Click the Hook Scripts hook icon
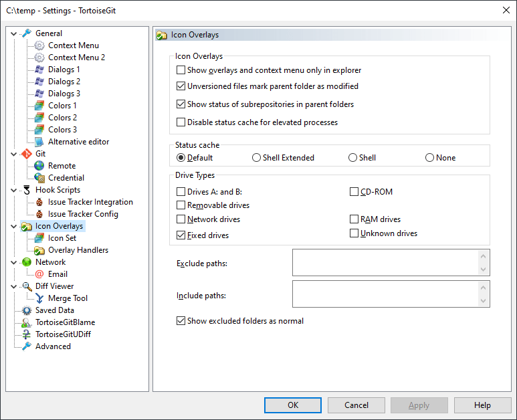The image size is (517, 420). click(27, 190)
